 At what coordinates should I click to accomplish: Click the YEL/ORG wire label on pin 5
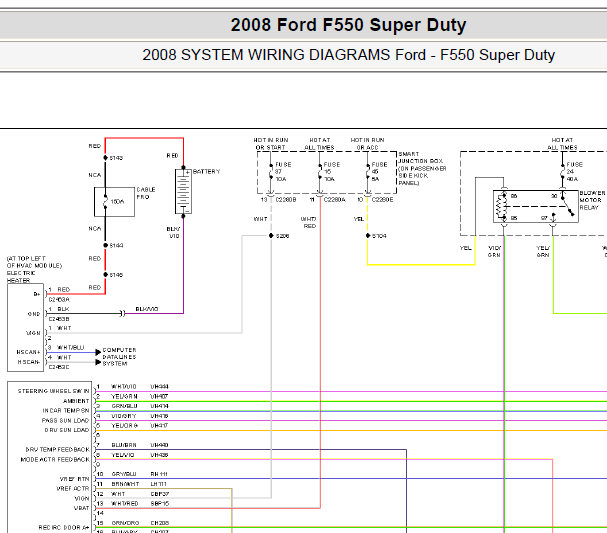tap(124, 425)
